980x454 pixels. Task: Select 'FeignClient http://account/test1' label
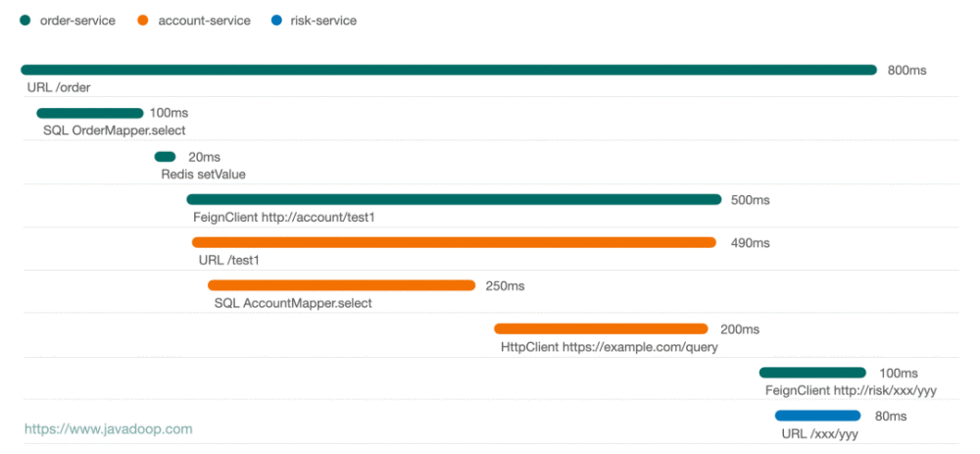(284, 218)
